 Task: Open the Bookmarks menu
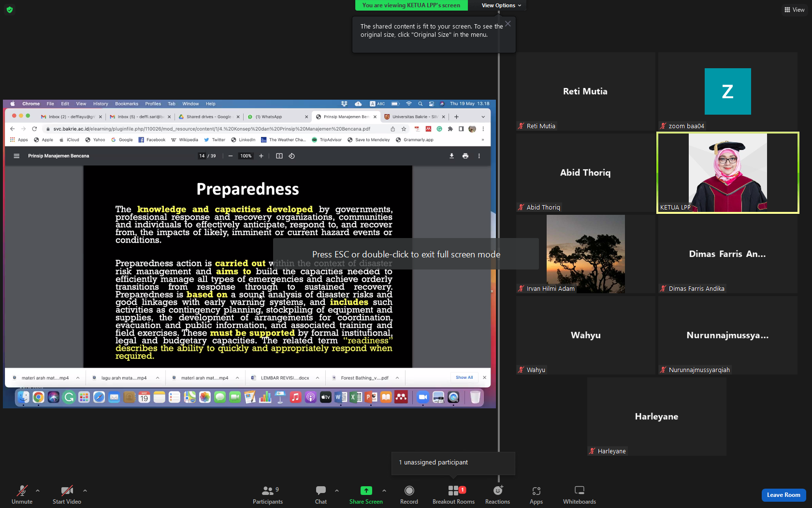[127, 104]
